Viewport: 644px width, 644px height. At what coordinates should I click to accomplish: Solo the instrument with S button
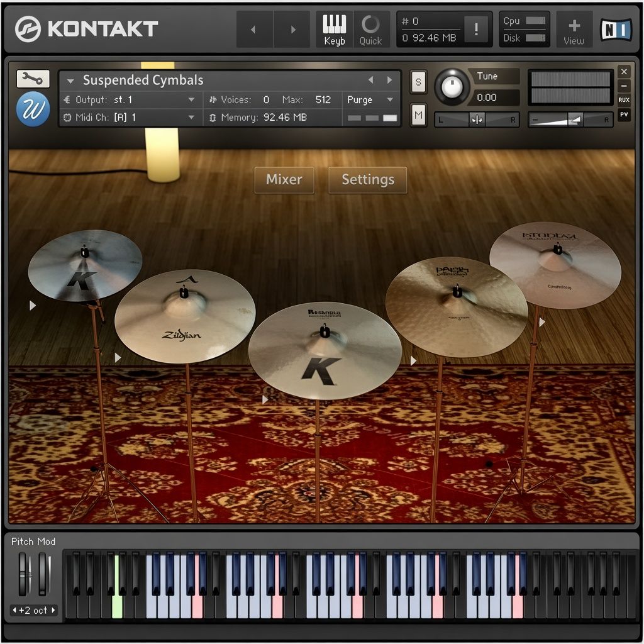coord(418,82)
